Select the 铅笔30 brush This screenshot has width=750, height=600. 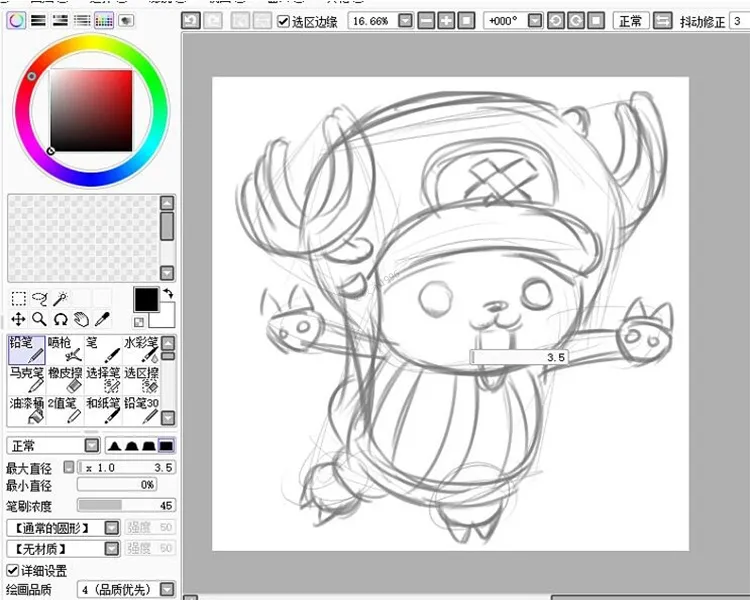[x=141, y=411]
